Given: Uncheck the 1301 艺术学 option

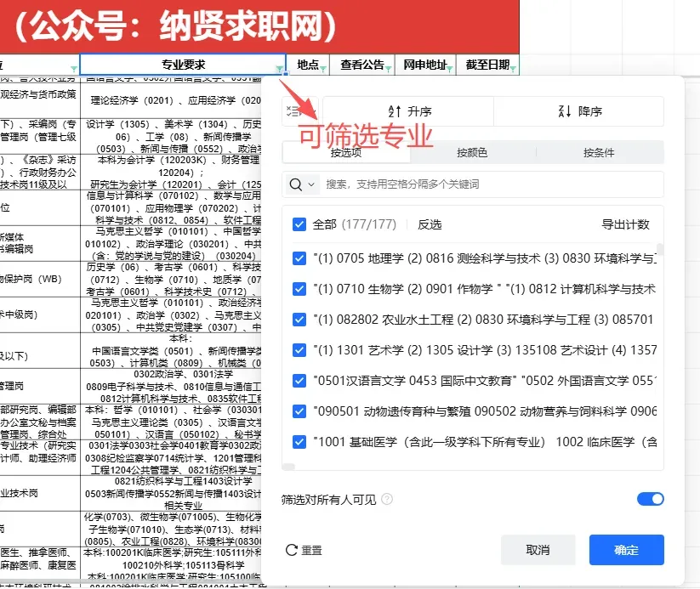Looking at the screenshot, I should point(299,350).
